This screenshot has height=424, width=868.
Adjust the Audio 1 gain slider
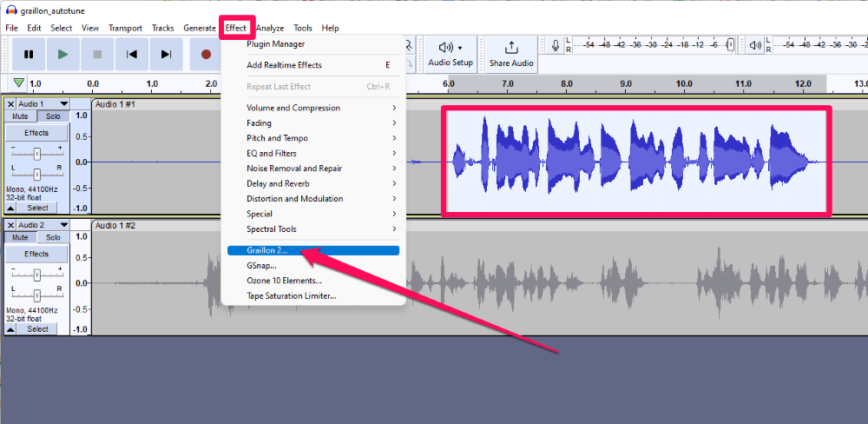tap(37, 153)
